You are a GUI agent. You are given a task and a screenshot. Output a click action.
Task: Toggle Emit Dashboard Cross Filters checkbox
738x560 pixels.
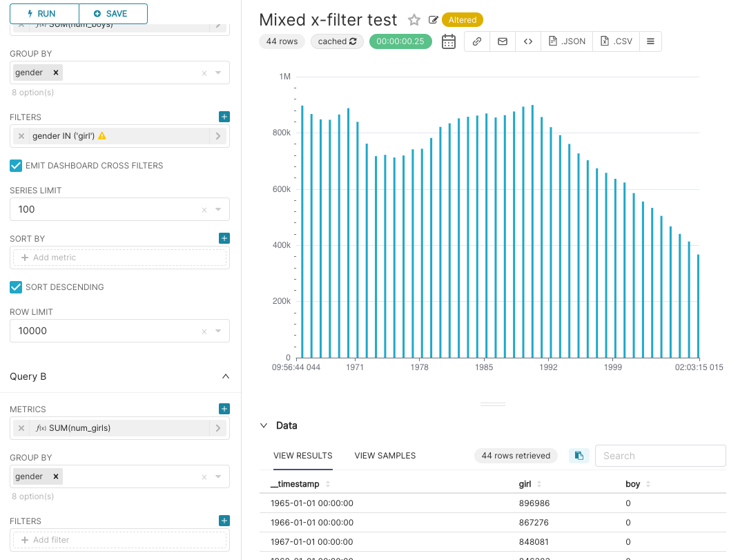pos(16,166)
